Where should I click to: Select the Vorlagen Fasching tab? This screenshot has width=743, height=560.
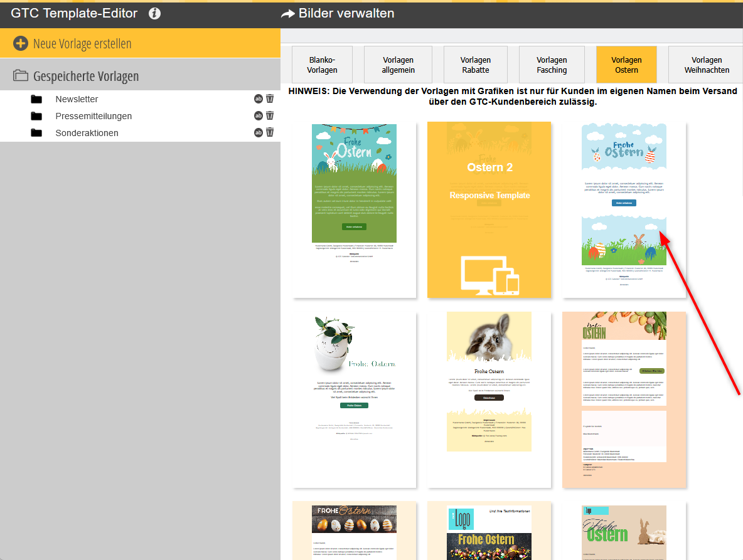(x=552, y=65)
